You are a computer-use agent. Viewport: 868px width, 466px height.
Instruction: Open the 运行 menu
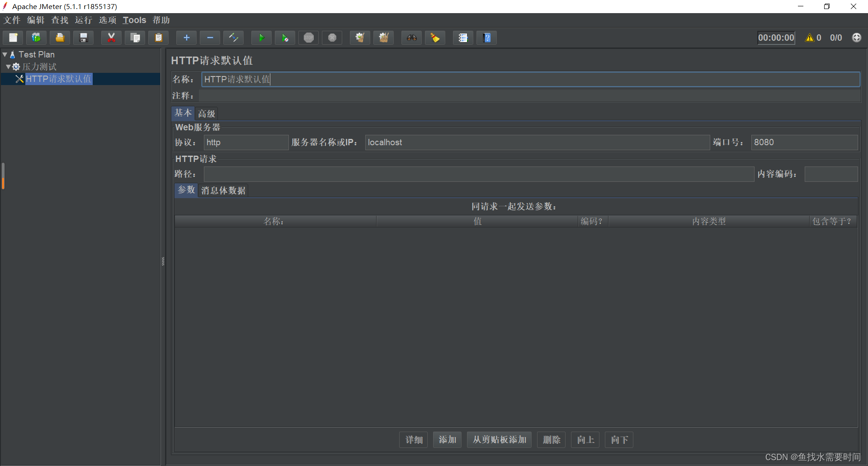pos(84,20)
